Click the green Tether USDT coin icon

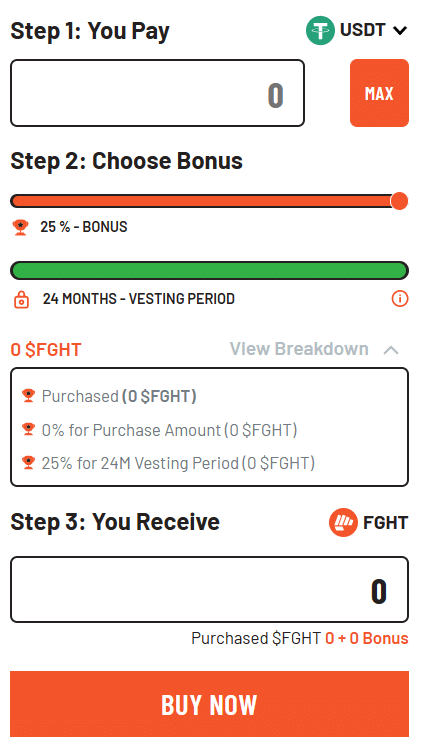click(x=320, y=30)
